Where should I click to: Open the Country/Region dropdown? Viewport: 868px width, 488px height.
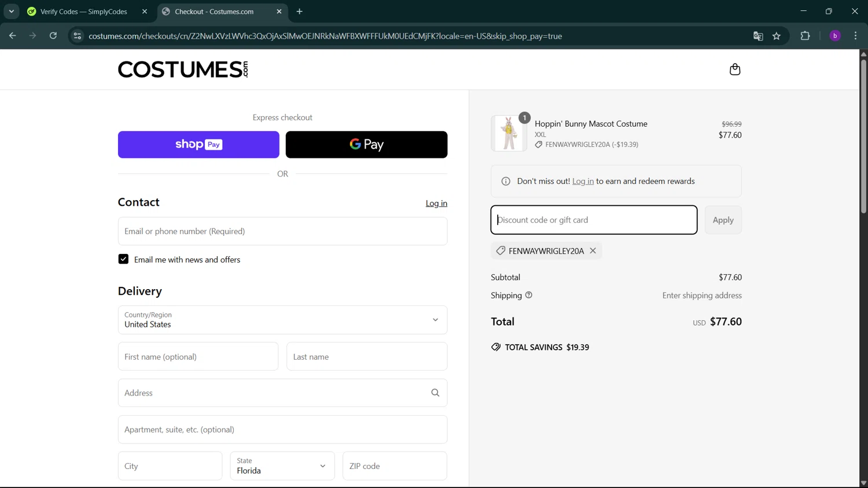[282, 320]
